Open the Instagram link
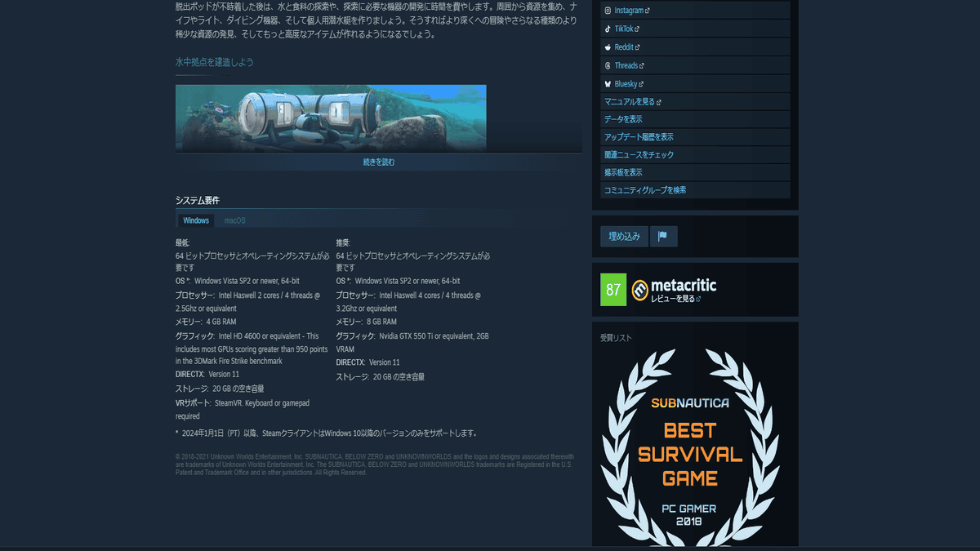The image size is (980, 551). 695,11
